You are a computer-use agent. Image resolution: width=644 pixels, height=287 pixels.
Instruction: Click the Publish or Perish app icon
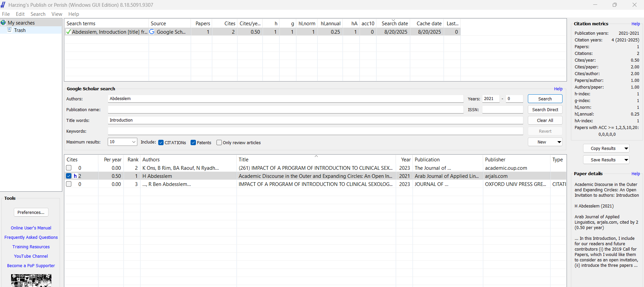pos(3,5)
